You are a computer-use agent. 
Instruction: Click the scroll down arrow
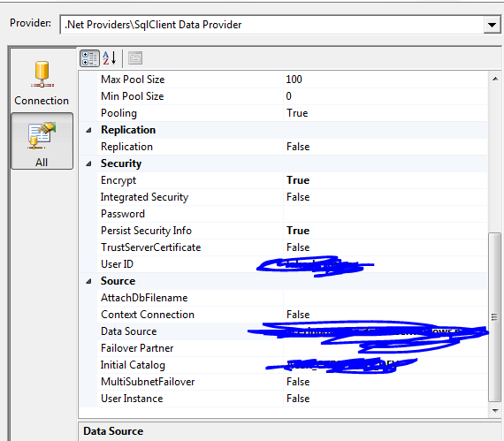coord(495,410)
